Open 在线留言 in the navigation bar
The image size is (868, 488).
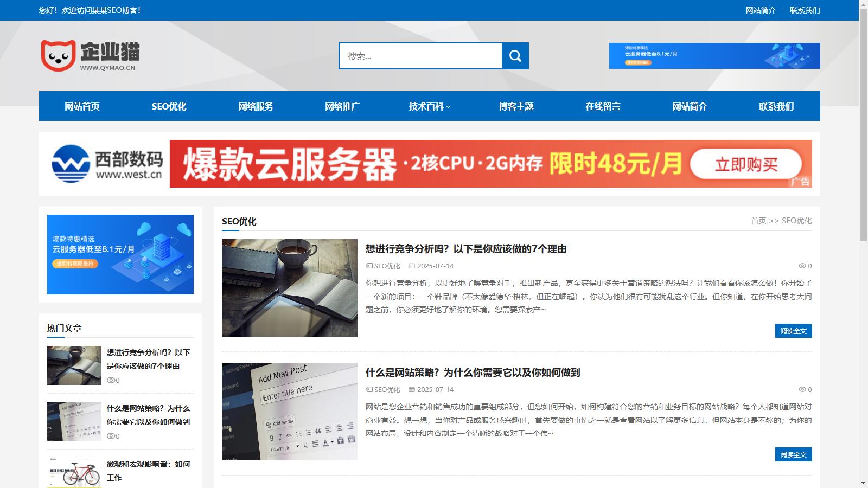[603, 106]
